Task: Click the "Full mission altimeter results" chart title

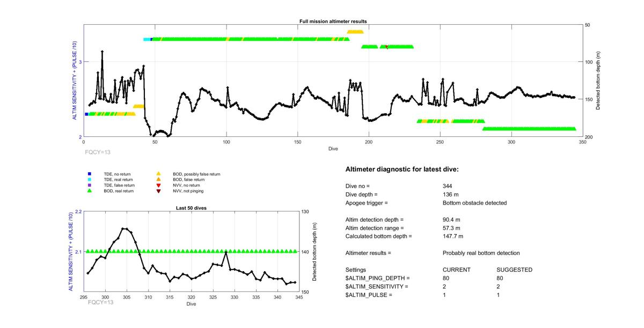Action: pyautogui.click(x=333, y=21)
